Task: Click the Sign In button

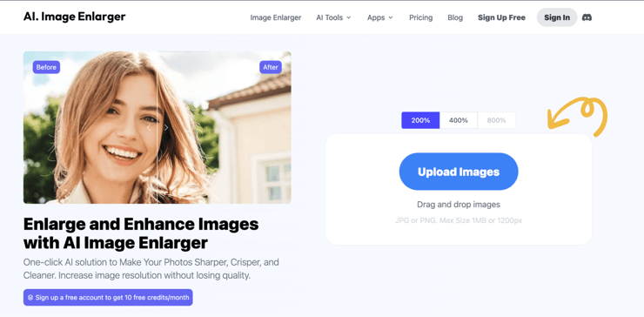Action: pyautogui.click(x=557, y=17)
